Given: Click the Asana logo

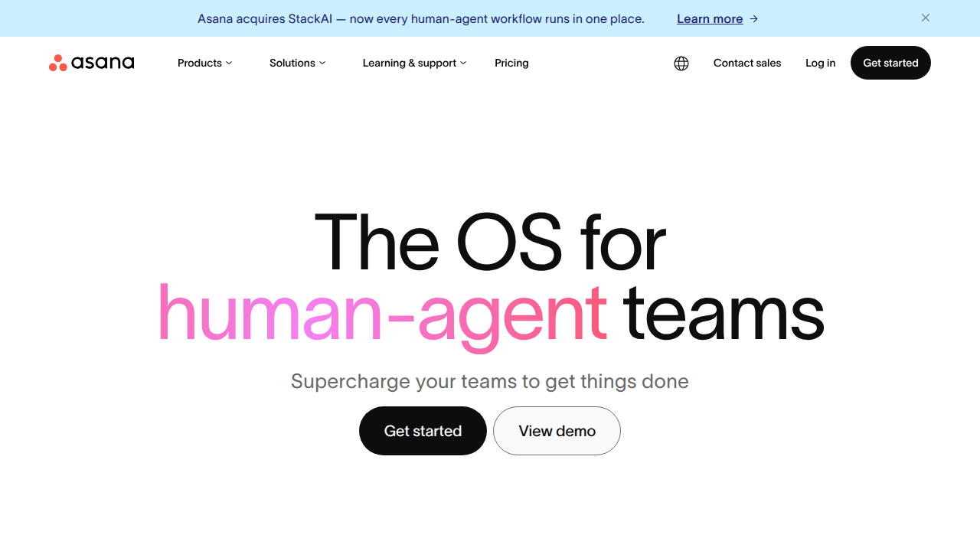Looking at the screenshot, I should (91, 63).
